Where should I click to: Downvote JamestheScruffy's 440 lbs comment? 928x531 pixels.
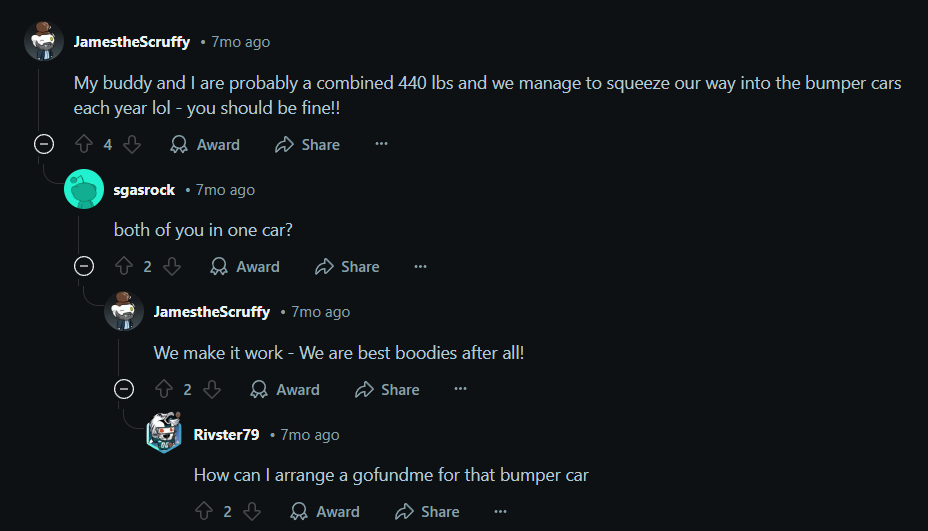tap(132, 144)
